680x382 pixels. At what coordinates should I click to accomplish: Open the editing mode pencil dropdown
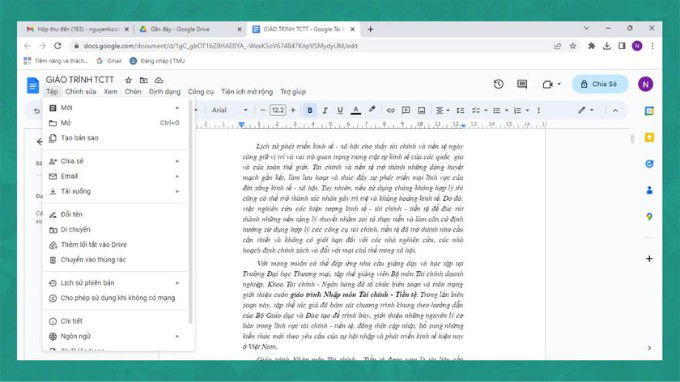[585, 111]
